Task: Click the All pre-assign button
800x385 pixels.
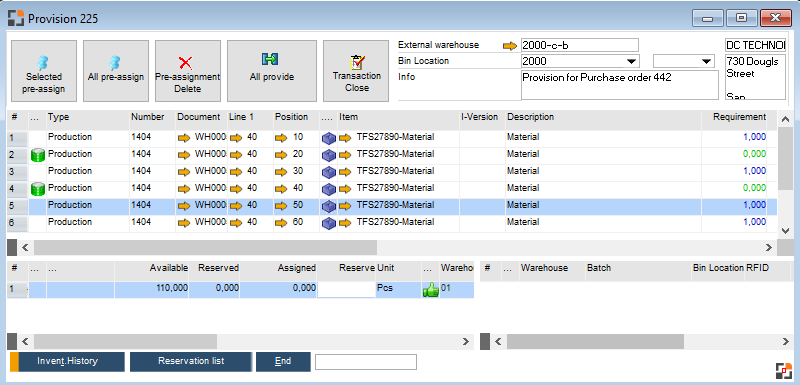Action: (x=116, y=71)
